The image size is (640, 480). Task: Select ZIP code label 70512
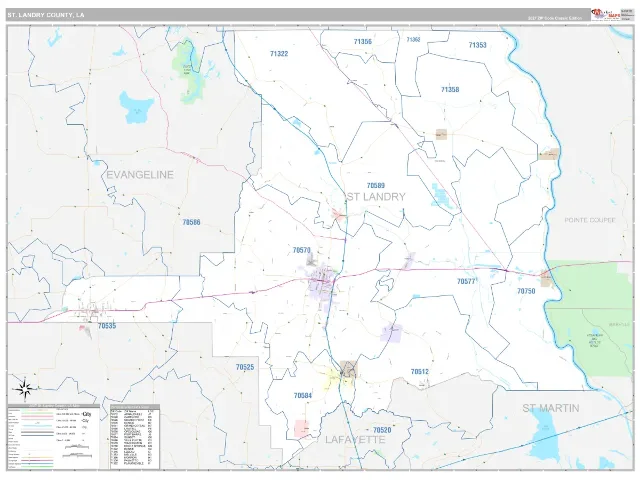coord(420,371)
